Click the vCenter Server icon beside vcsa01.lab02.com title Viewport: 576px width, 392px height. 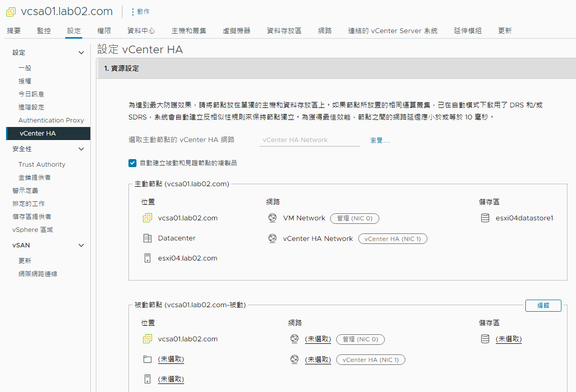(x=11, y=12)
